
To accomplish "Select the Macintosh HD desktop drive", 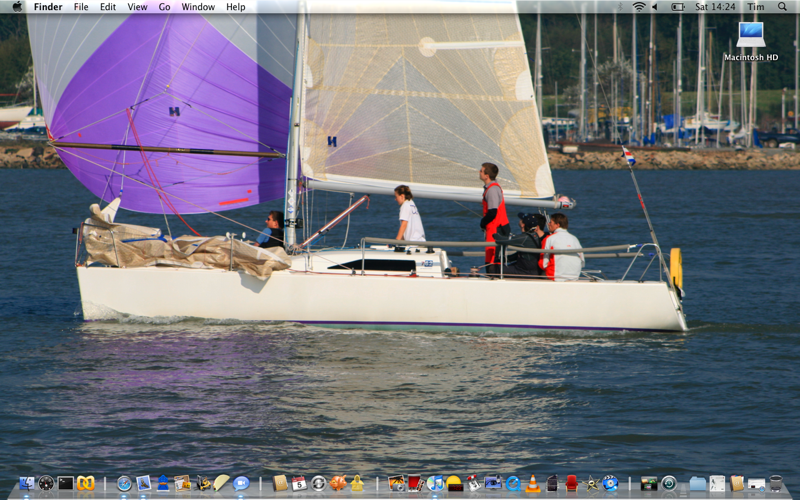I will [x=751, y=41].
